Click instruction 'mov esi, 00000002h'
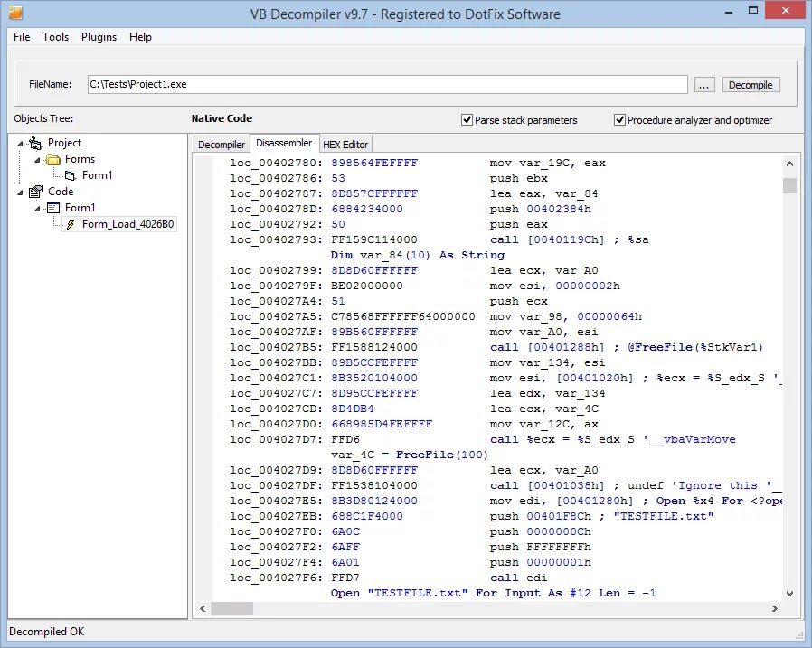 point(554,286)
